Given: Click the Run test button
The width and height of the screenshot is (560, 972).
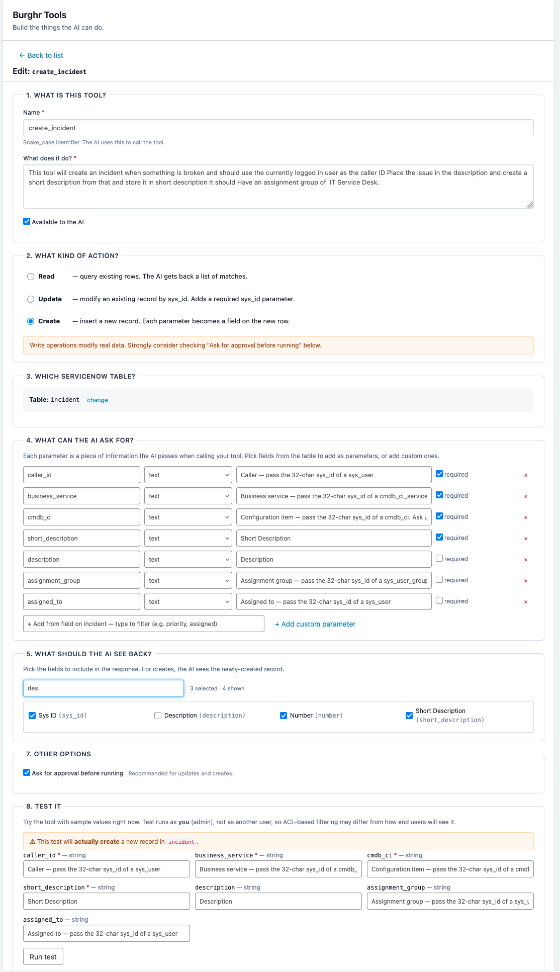Looking at the screenshot, I should (x=43, y=956).
